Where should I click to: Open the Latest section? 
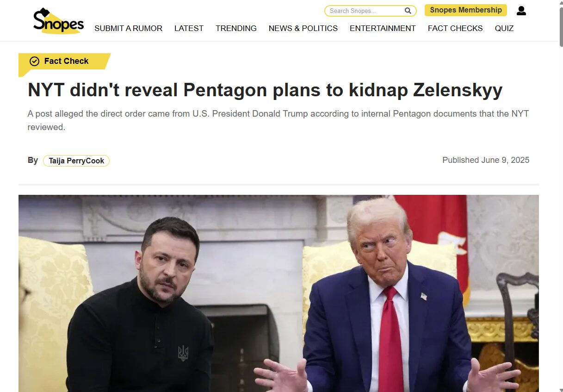click(x=189, y=28)
